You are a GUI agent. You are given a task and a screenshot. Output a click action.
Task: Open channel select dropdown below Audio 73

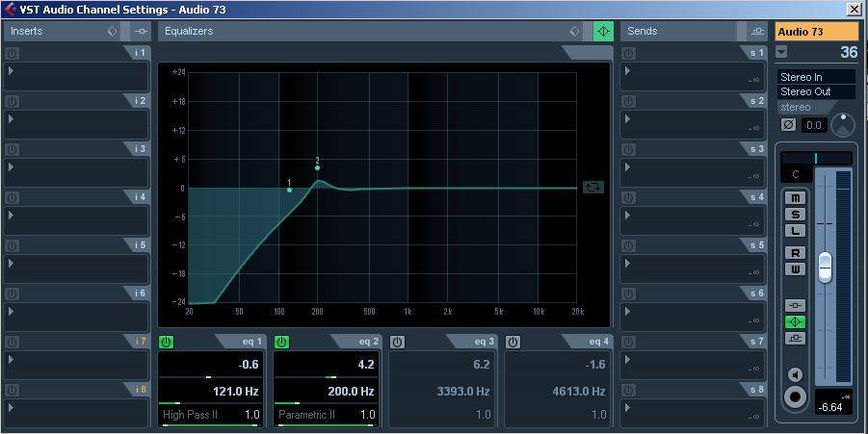781,52
